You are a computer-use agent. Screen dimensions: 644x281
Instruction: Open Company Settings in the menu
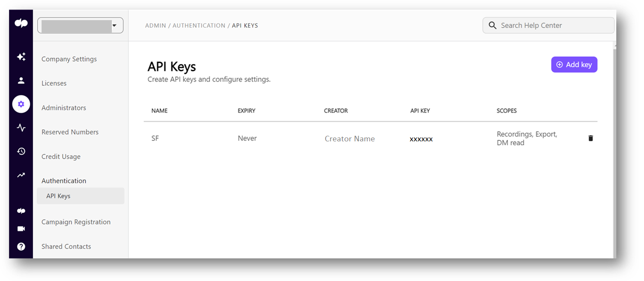click(x=69, y=59)
